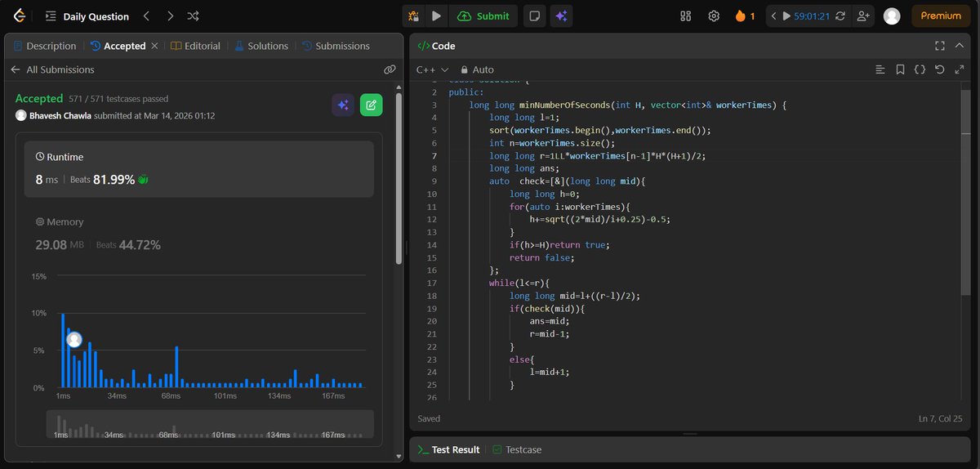980x469 pixels.
Task: Go to the next question arrow
Action: pos(170,16)
